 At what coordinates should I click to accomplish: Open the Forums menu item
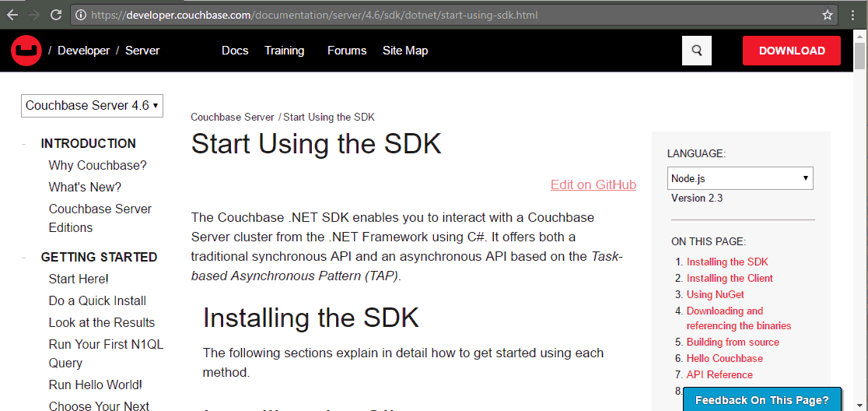[347, 51]
